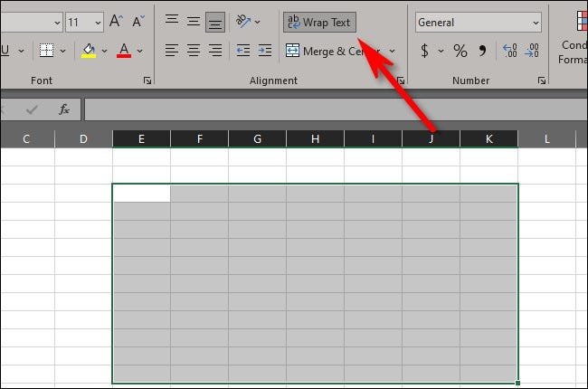The width and height of the screenshot is (588, 389).
Task: Open the Font Color dropdown arrow
Action: point(140,51)
